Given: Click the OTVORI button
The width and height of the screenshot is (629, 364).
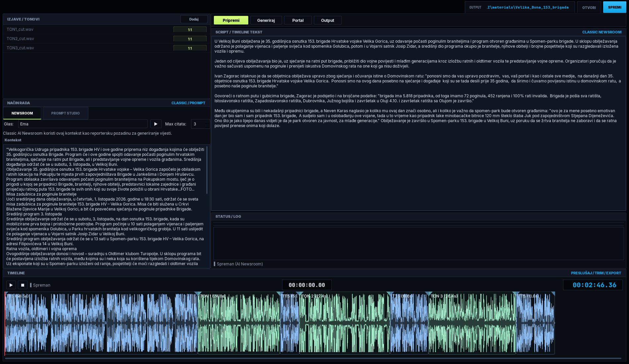Looking at the screenshot, I should [x=589, y=7].
